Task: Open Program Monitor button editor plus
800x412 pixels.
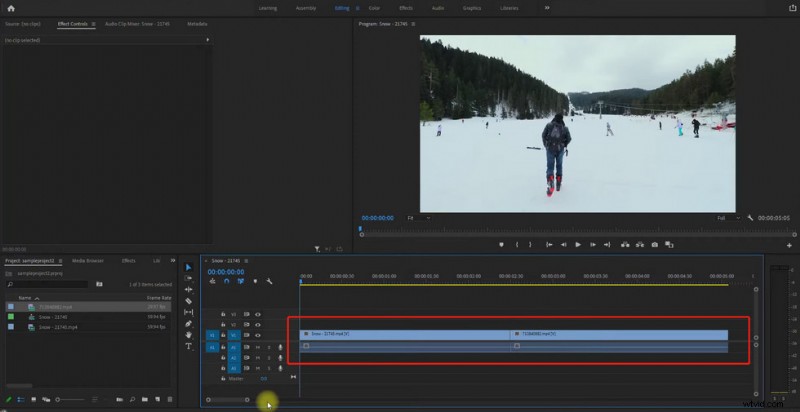Action: point(789,245)
